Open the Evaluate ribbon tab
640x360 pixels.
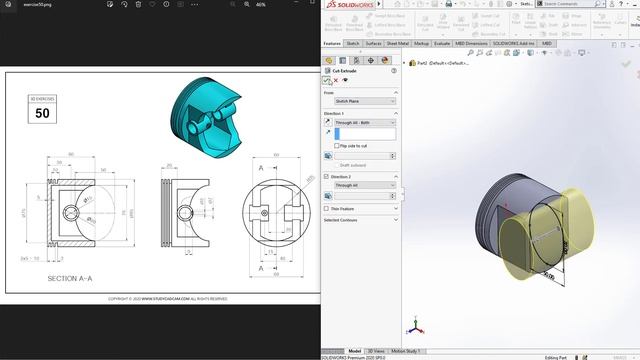[x=442, y=44]
